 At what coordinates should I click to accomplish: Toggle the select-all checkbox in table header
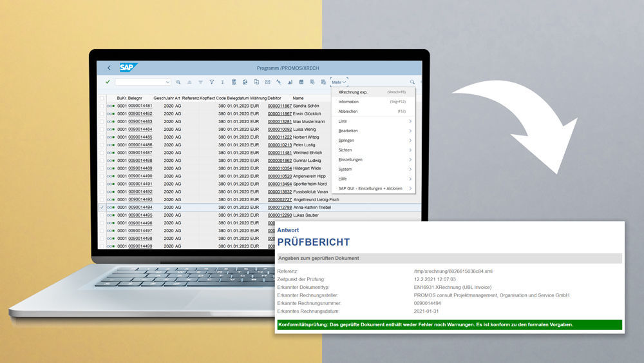[x=102, y=98]
